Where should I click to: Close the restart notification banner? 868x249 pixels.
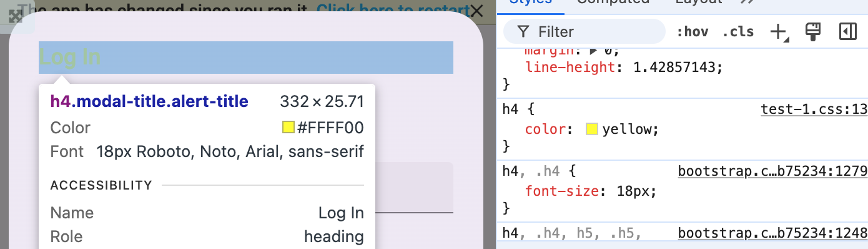[476, 11]
